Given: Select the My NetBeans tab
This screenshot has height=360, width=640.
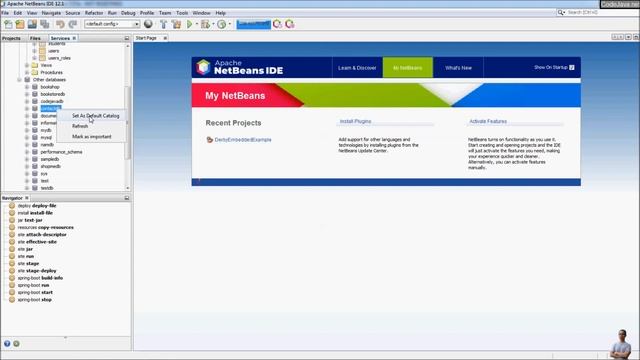Looking at the screenshot, I should click(407, 68).
